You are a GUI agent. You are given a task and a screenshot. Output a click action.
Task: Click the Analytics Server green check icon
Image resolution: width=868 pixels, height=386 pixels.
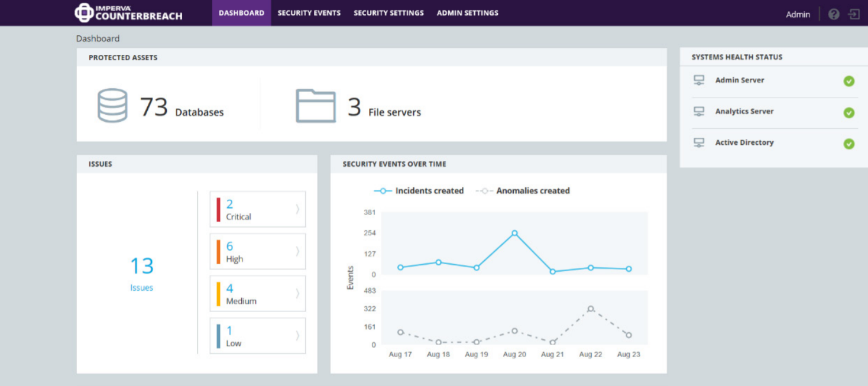click(848, 112)
